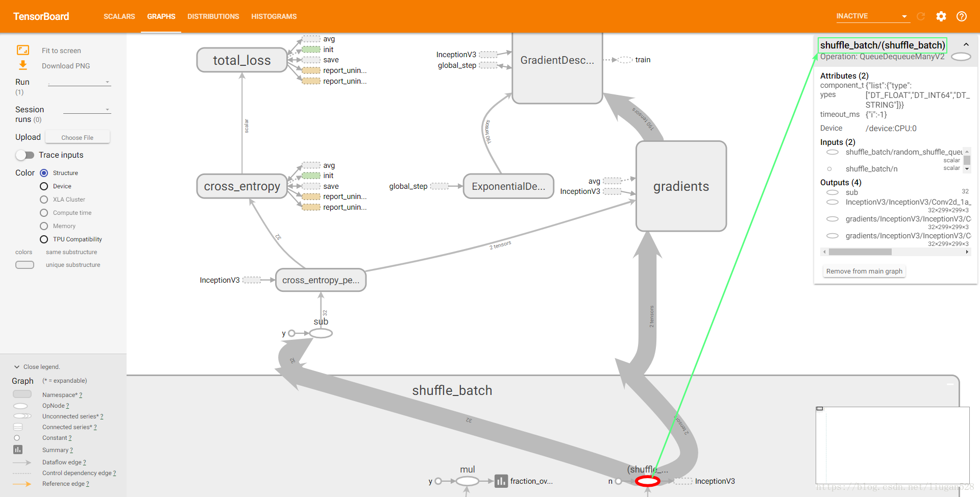980x497 pixels.
Task: Select the gradients namespace node
Action: tap(681, 186)
